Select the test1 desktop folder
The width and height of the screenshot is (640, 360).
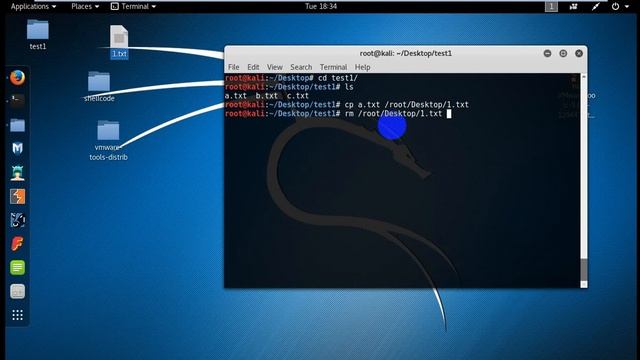38,35
